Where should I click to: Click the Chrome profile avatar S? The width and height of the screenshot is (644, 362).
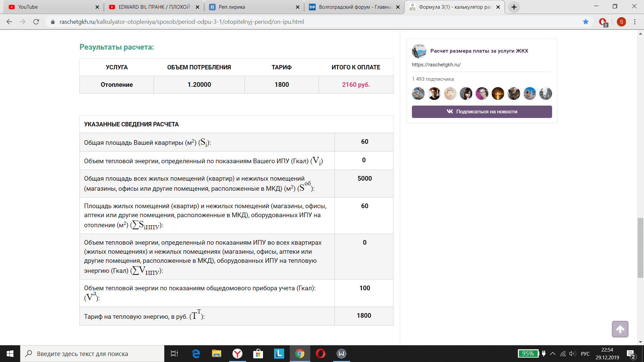coord(621,22)
